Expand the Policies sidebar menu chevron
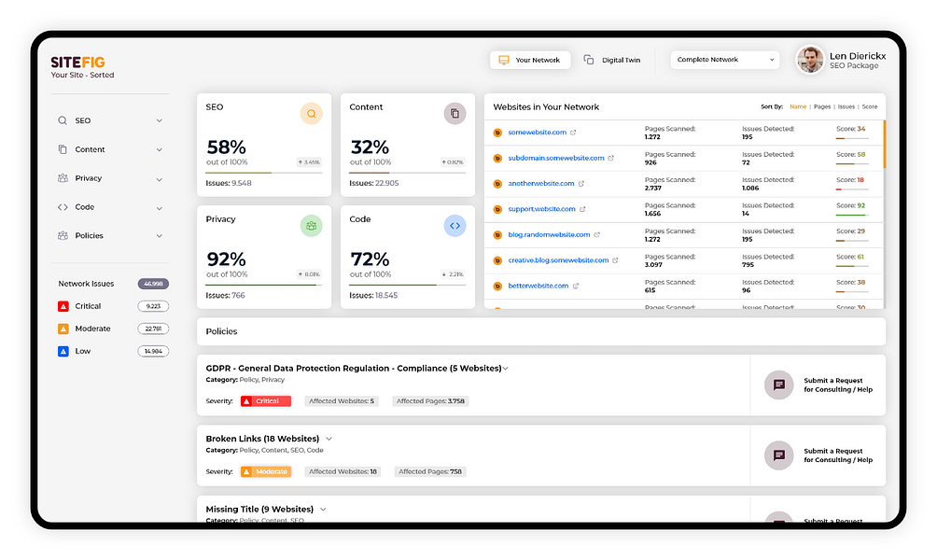 tap(159, 236)
